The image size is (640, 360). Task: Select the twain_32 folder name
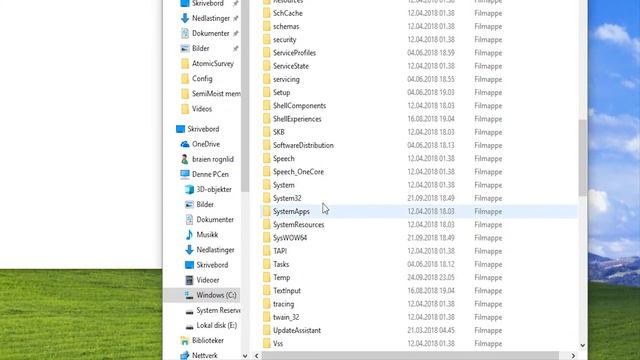pyautogui.click(x=286, y=317)
